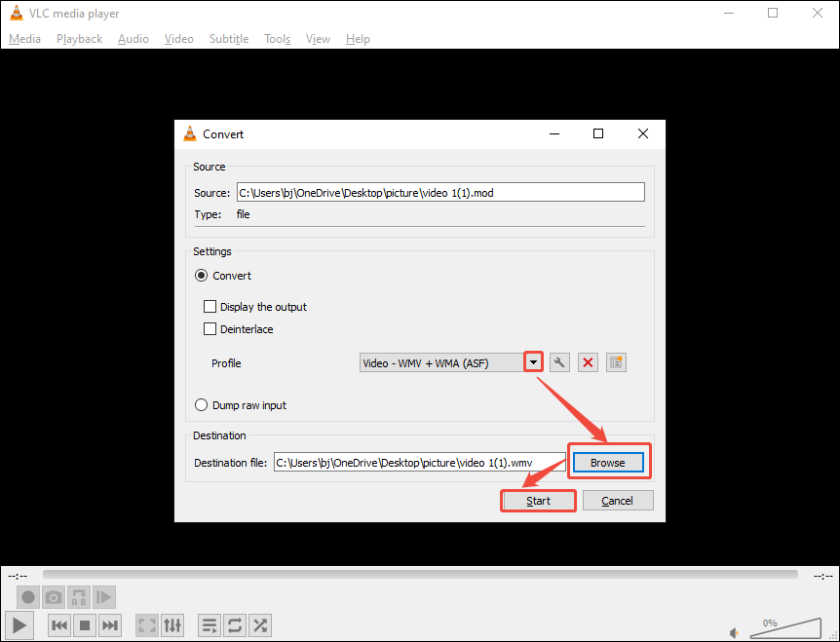The width and height of the screenshot is (840, 642).
Task: Select the Convert radio button
Action: coord(201,275)
